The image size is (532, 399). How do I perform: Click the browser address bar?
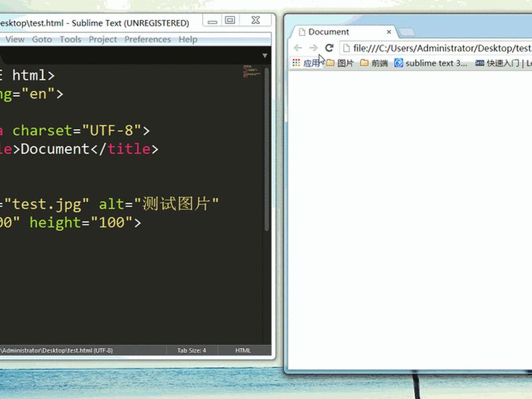[436, 48]
